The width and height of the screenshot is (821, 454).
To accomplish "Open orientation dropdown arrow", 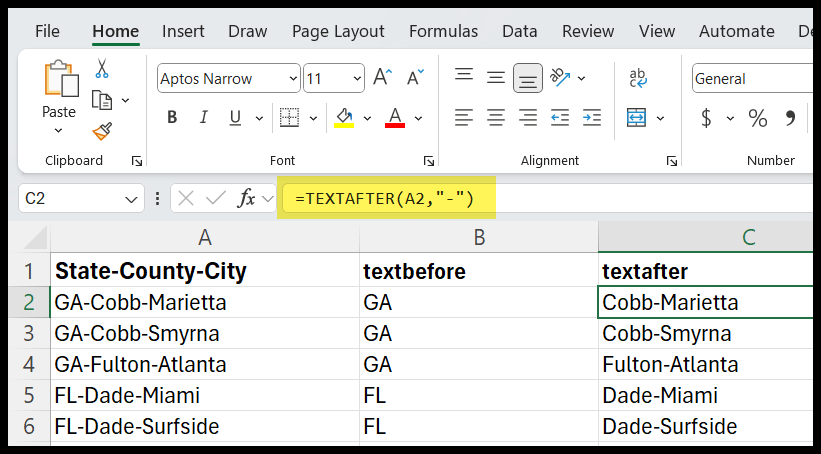I will click(x=582, y=79).
